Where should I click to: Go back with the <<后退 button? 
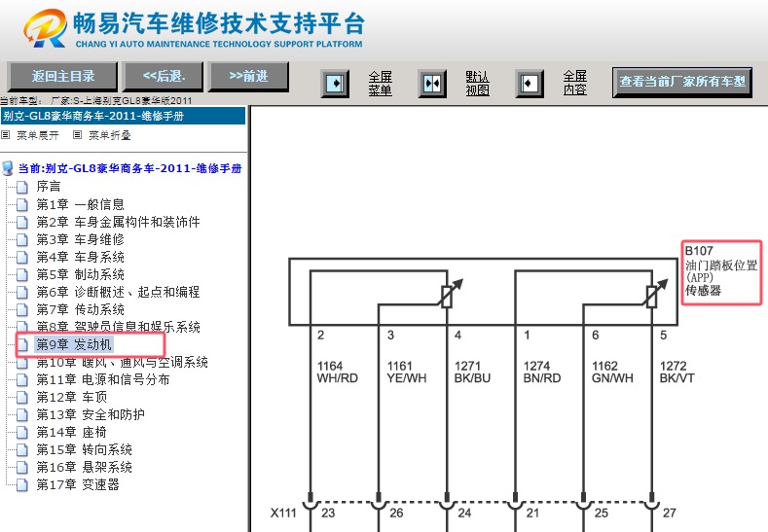(164, 77)
